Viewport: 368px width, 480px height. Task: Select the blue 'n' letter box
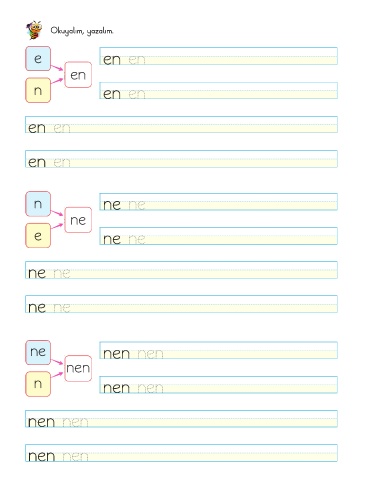38,204
